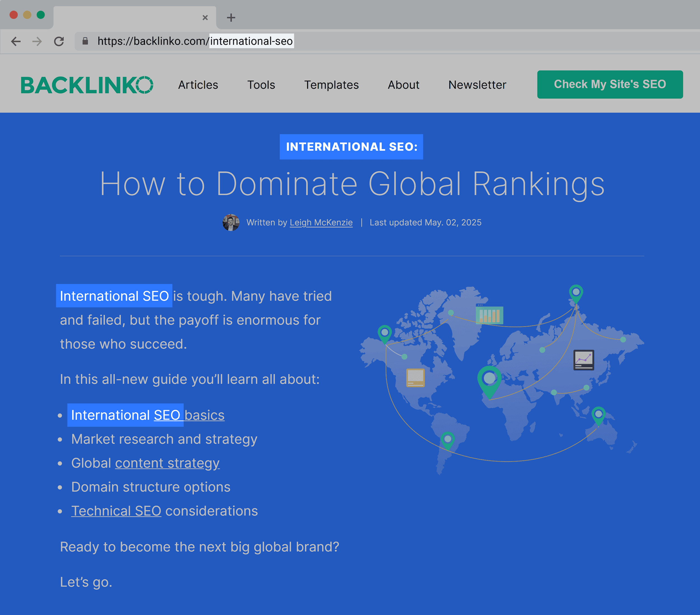Click the browser forward arrow

coord(37,41)
